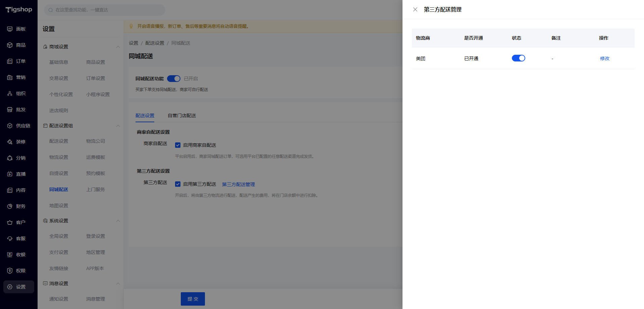The width and height of the screenshot is (644, 309).
Task: Open the 商品 sidebar icon
Action: click(x=10, y=45)
